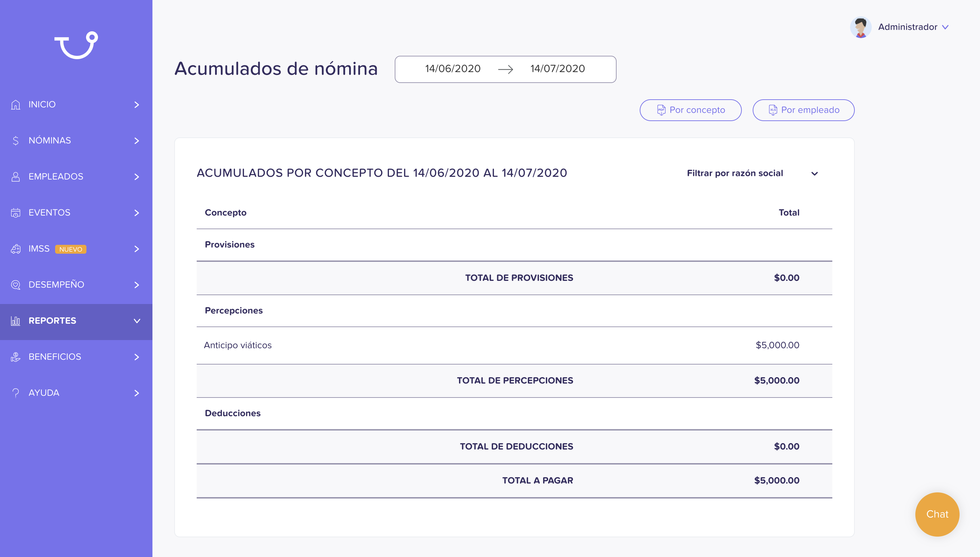Click the Deducciones section heading
The height and width of the screenshot is (557, 980).
232,413
